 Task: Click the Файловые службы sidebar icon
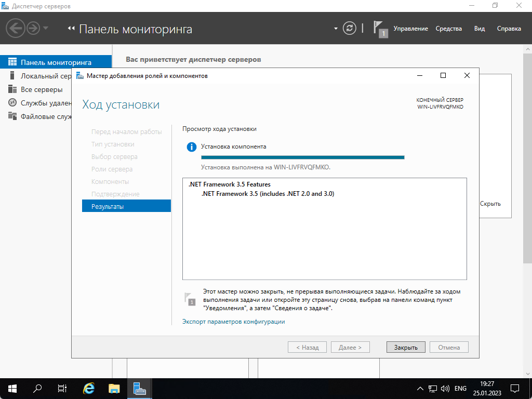pos(12,116)
